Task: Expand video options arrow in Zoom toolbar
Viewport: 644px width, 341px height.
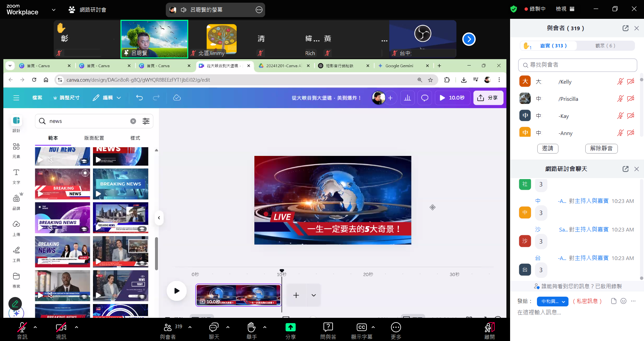Action: coord(77,327)
